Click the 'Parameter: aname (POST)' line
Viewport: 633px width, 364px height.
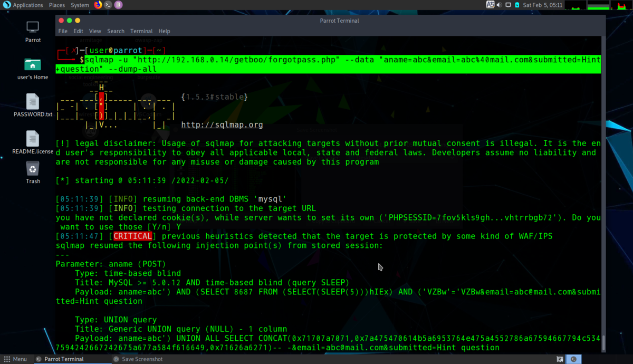(x=111, y=264)
